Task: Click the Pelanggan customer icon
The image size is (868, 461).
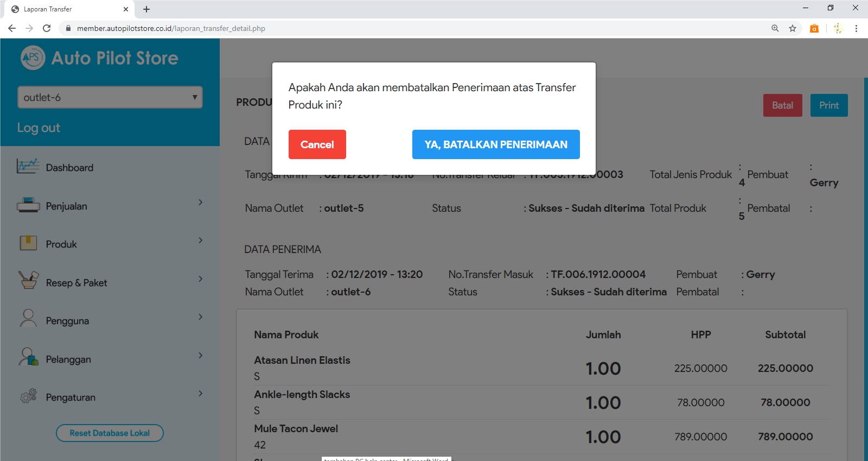Action: [28, 357]
